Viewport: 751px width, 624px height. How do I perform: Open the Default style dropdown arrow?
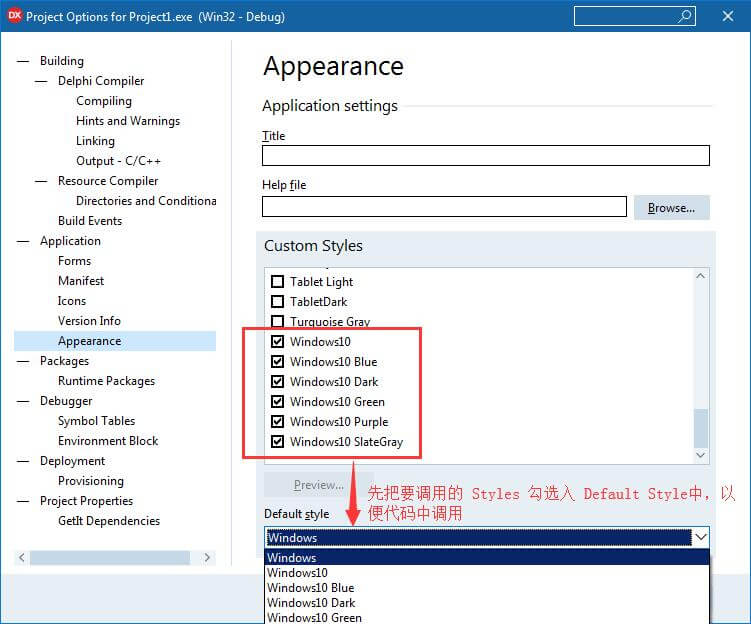[x=700, y=537]
